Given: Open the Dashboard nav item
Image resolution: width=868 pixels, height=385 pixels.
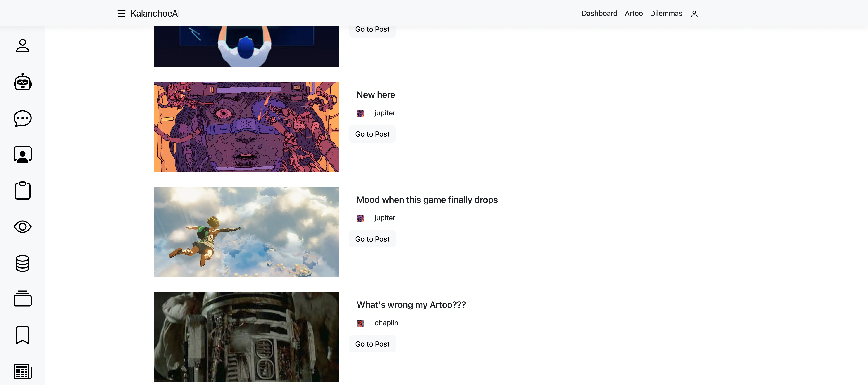Looking at the screenshot, I should coord(599,14).
